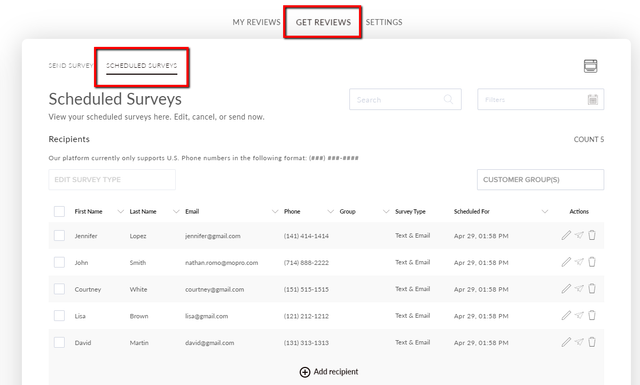Check the box for Lisa Brown

click(59, 316)
